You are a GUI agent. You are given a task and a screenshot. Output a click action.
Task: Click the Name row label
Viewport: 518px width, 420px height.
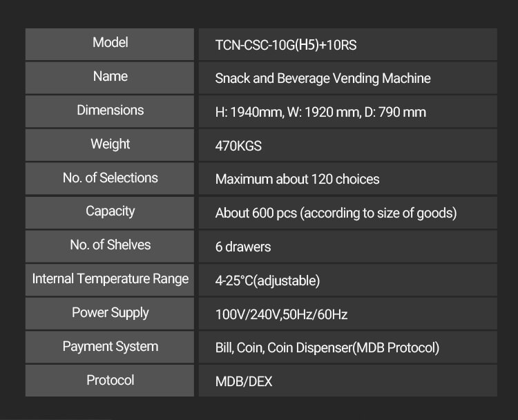(110, 77)
